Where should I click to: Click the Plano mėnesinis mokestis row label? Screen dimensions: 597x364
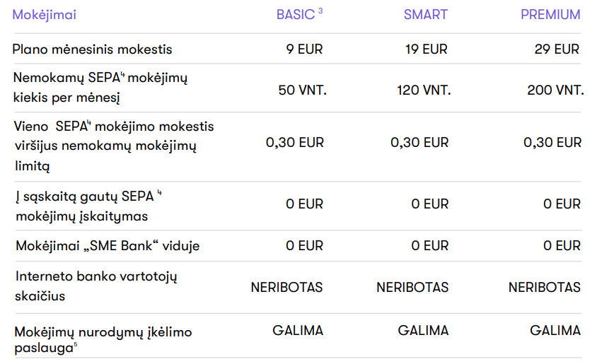tap(92, 49)
